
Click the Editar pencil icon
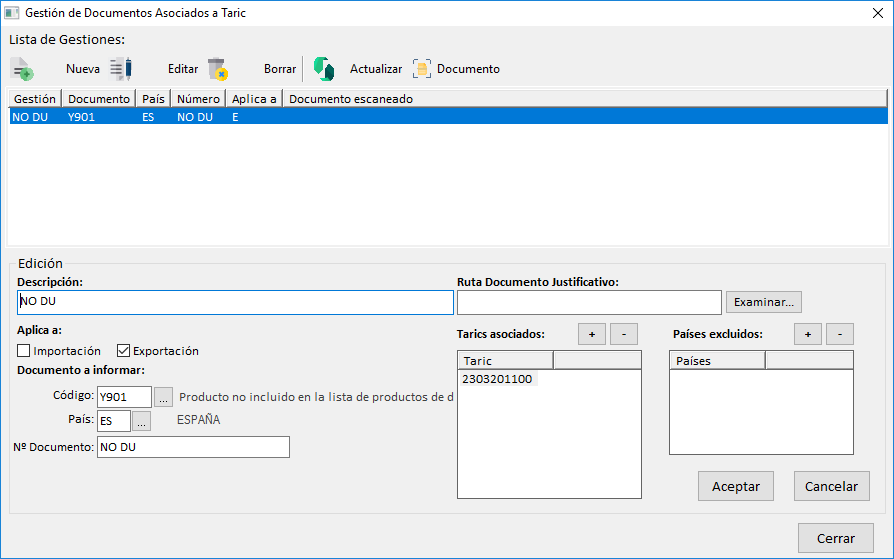click(121, 69)
